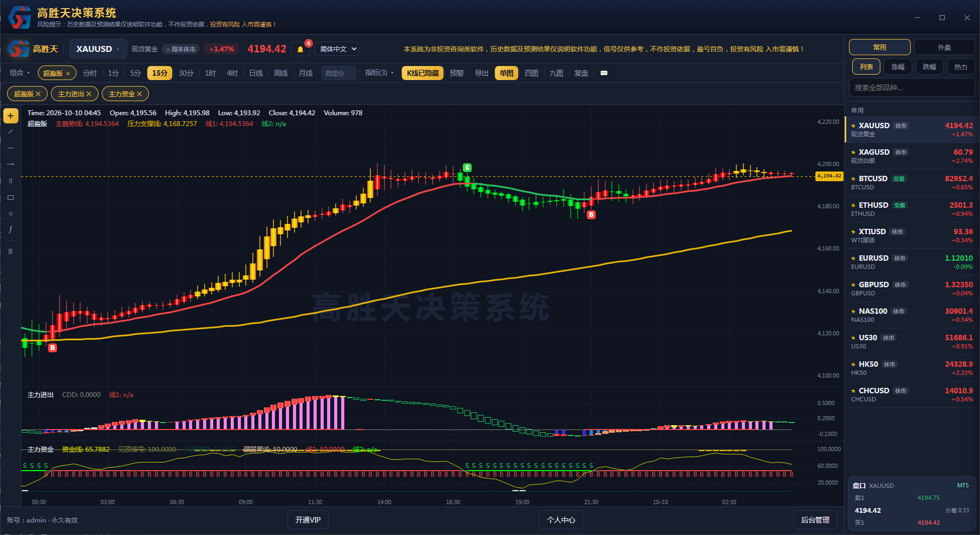Screen dimensions: 980x535
Task: Select the 月线 monthly timeframe
Action: (305, 73)
